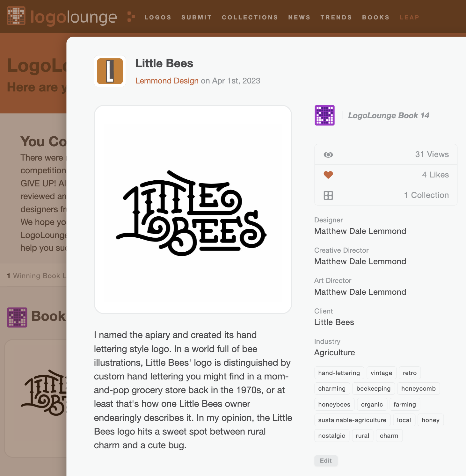
Task: Open Lemmond Design profile link
Action: pos(167,81)
